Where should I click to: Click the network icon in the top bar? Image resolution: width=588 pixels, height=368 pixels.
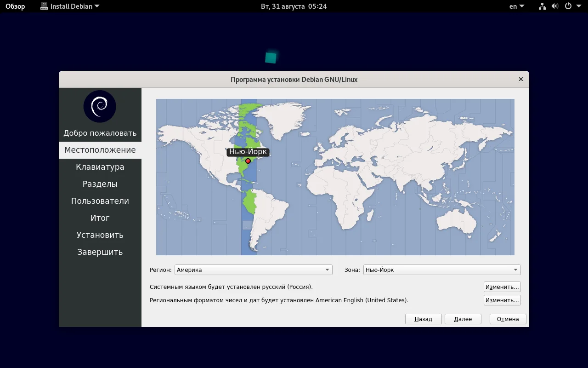(542, 6)
